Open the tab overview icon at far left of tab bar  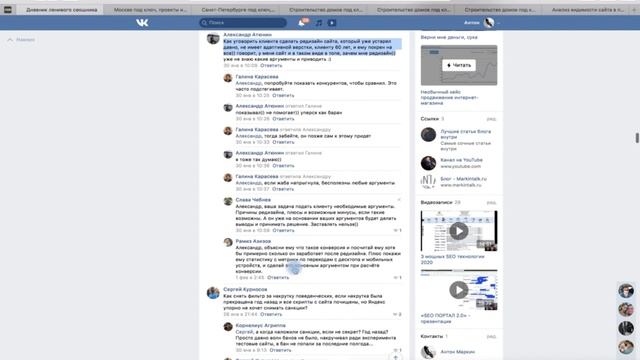(x=8, y=9)
